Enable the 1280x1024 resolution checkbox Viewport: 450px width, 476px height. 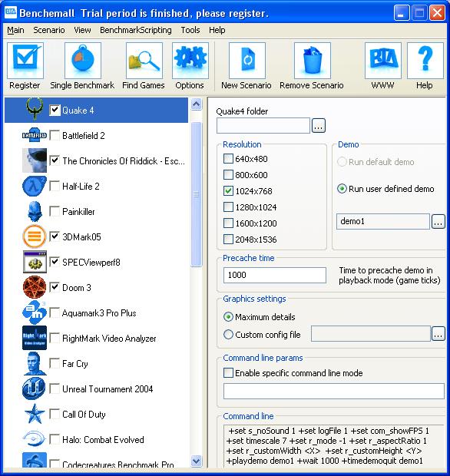(x=228, y=207)
